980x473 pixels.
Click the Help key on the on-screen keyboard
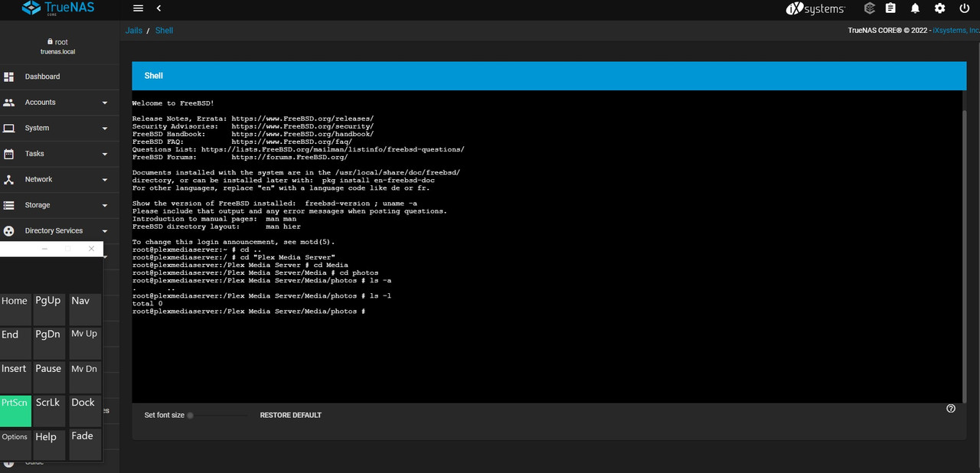(x=48, y=444)
